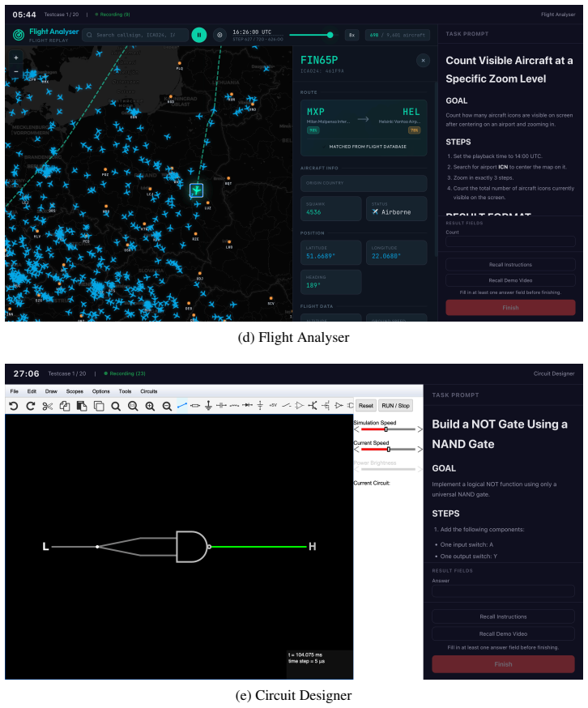
Task: Open the 8x playback speed selector
Action: click(352, 35)
